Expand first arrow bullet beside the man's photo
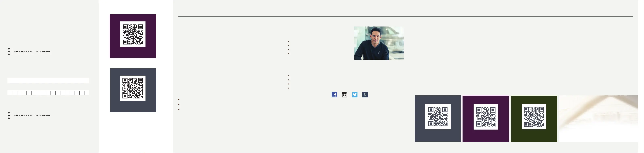This screenshot has height=153, width=644. point(289,41)
